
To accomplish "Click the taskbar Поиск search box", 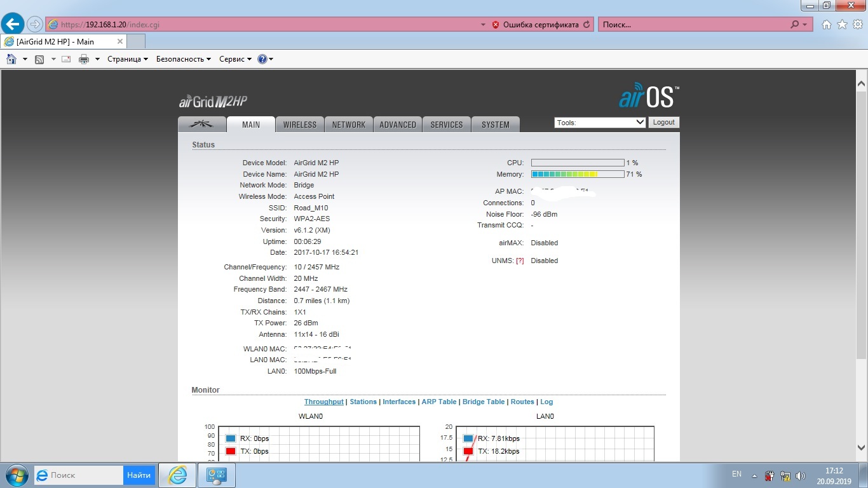I will coord(79,475).
